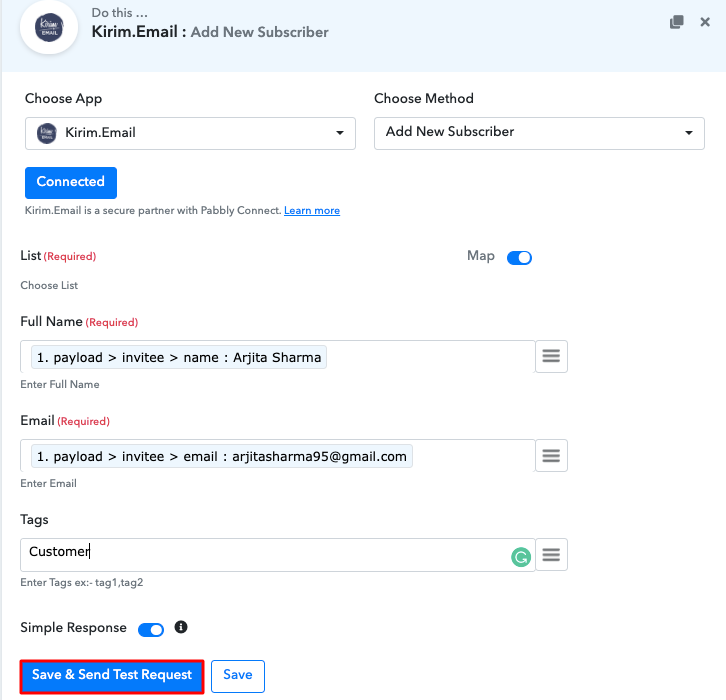The height and width of the screenshot is (700, 726).
Task: Click the Kirim.Email logo in step header
Action: (49, 28)
